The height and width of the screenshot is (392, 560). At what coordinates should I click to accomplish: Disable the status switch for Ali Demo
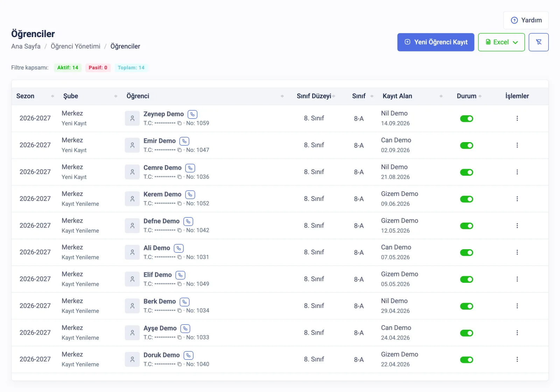tap(467, 253)
